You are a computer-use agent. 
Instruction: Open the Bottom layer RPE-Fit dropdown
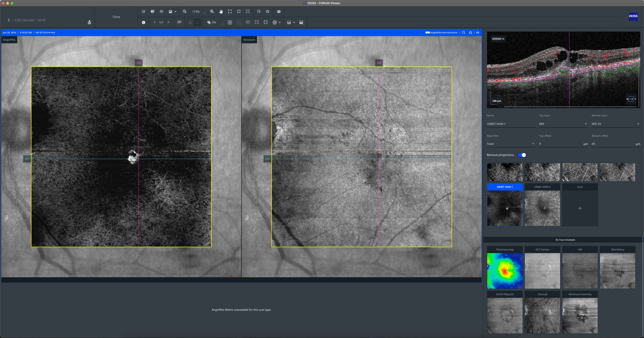pyautogui.click(x=616, y=124)
